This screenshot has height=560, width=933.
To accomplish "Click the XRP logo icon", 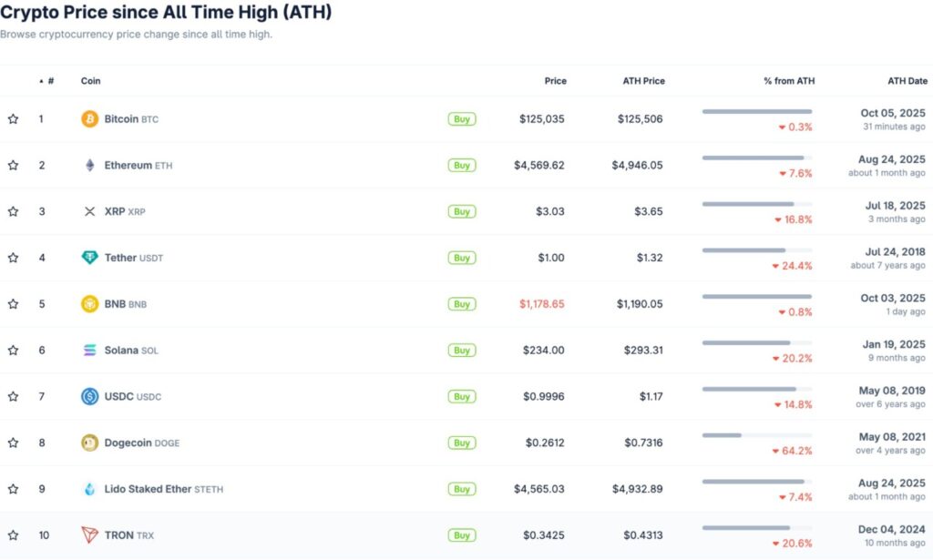I will (x=89, y=212).
